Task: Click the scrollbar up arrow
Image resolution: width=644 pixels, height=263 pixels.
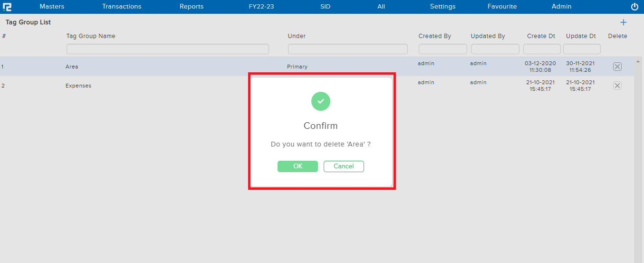Action: (638, 61)
